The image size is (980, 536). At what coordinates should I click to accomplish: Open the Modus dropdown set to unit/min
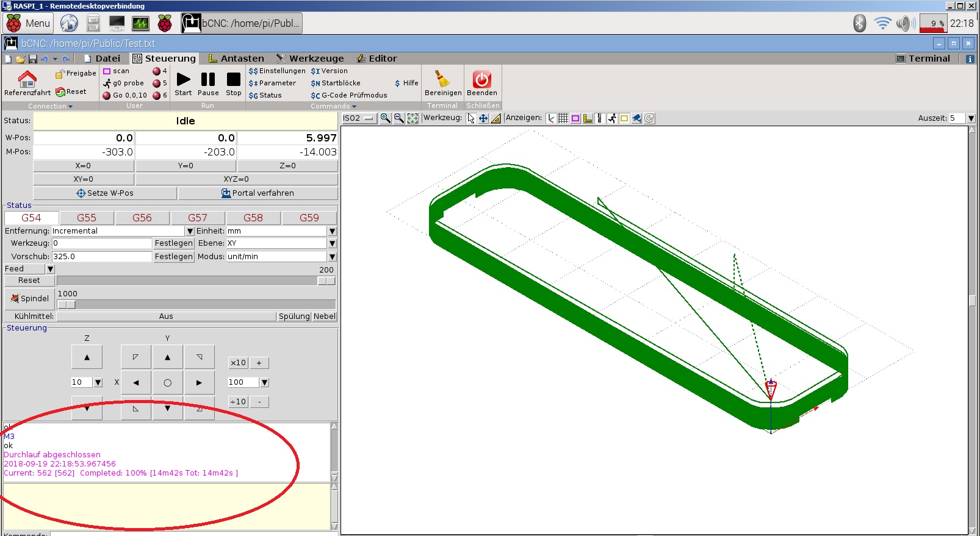point(332,257)
